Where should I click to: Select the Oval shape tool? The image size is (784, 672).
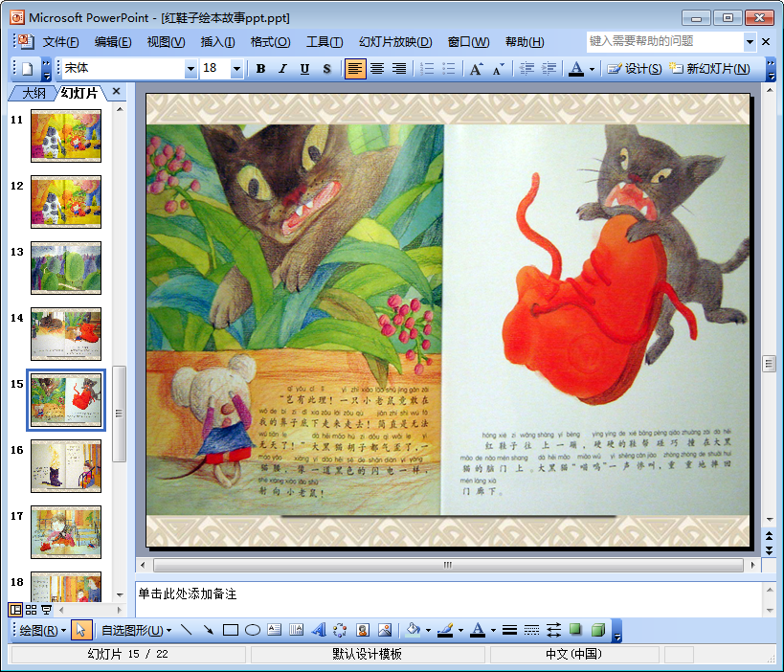[x=253, y=630]
